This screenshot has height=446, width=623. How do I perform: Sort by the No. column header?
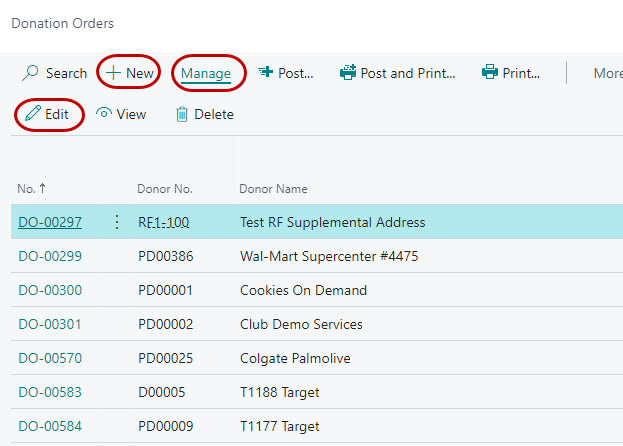(x=26, y=189)
